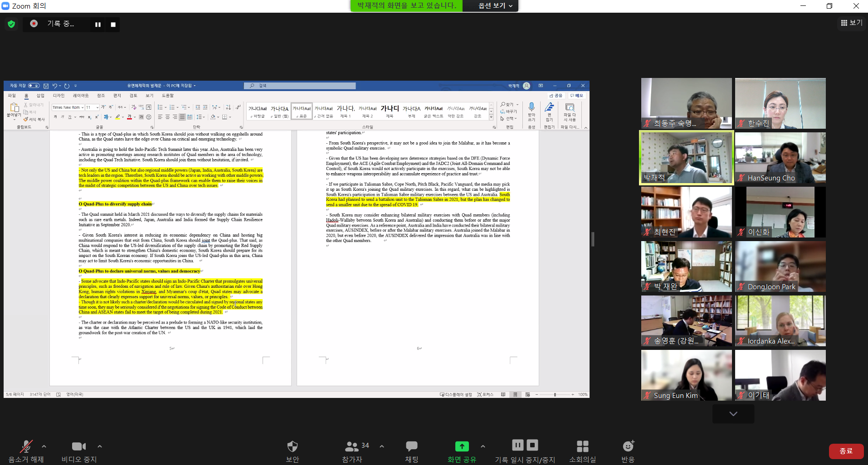Viewport: 868px width, 465px height.
Task: Select Sung Eun Kim's video thumbnail
Action: 686,375
